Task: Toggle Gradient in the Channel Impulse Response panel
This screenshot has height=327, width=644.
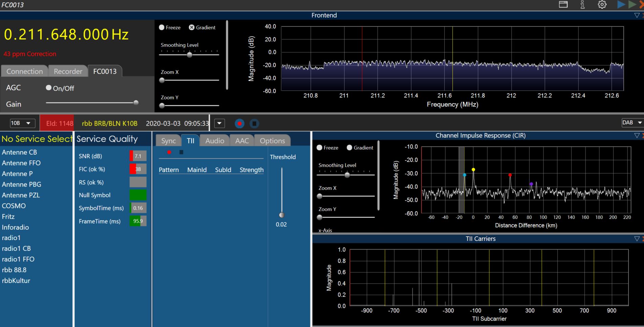Action: (350, 148)
